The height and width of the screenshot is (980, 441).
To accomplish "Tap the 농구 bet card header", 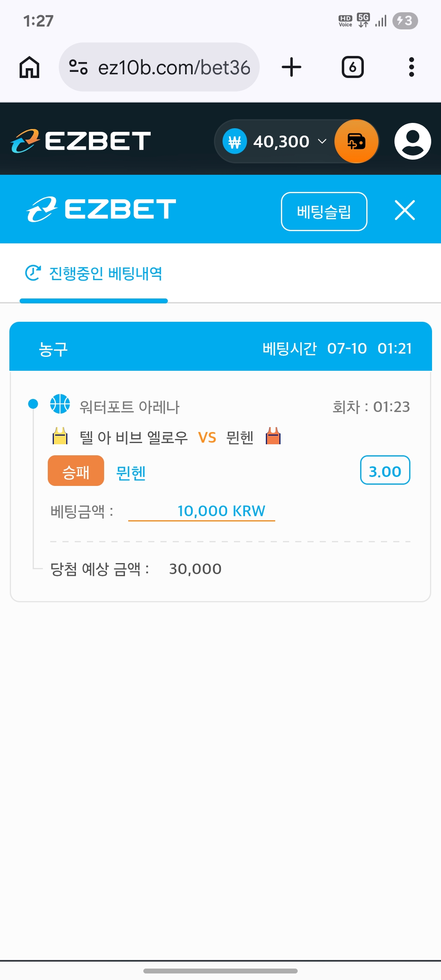I will (x=220, y=347).
